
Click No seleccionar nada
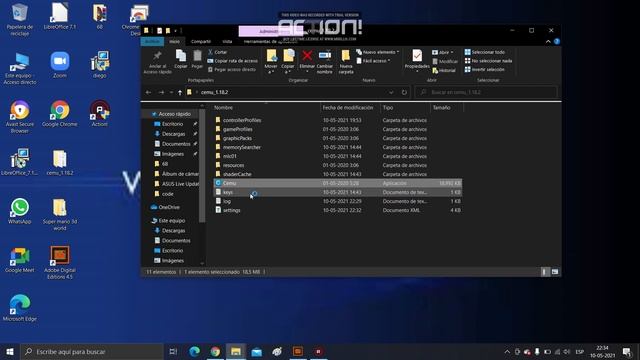pos(488,61)
